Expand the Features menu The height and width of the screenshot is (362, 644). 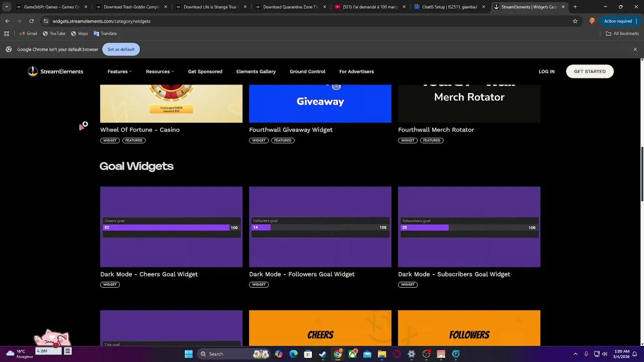119,71
